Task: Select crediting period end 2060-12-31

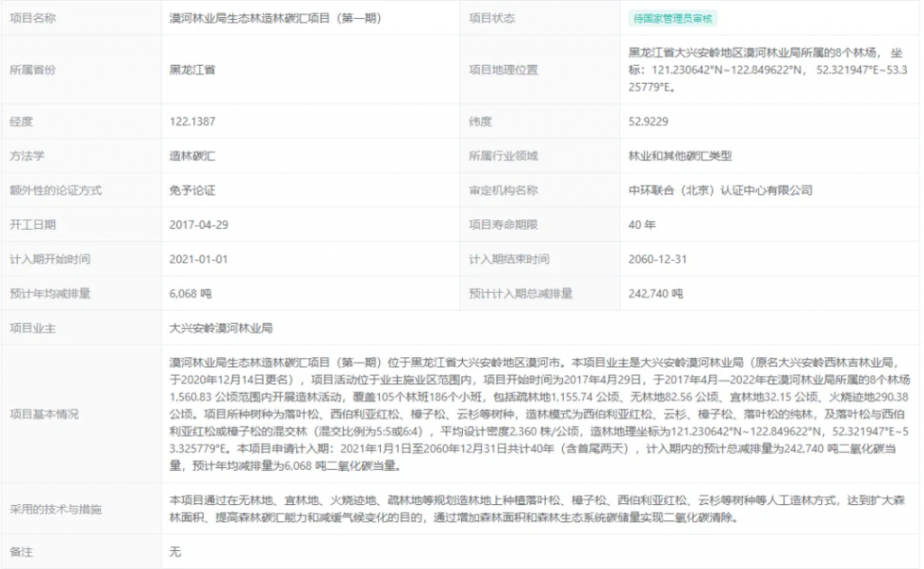Action: click(658, 259)
